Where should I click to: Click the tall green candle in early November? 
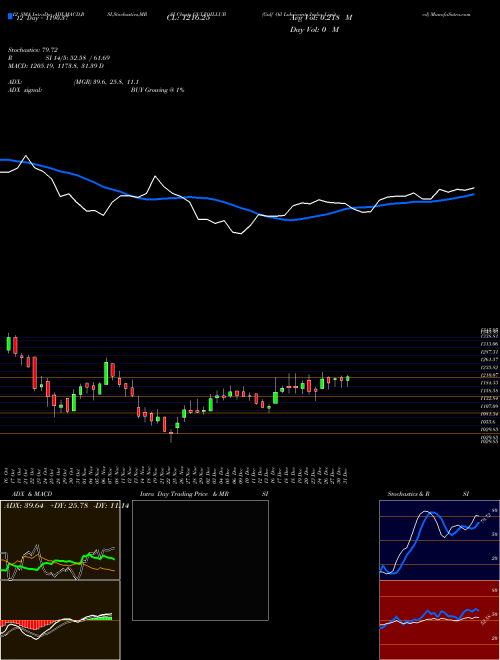[106, 372]
